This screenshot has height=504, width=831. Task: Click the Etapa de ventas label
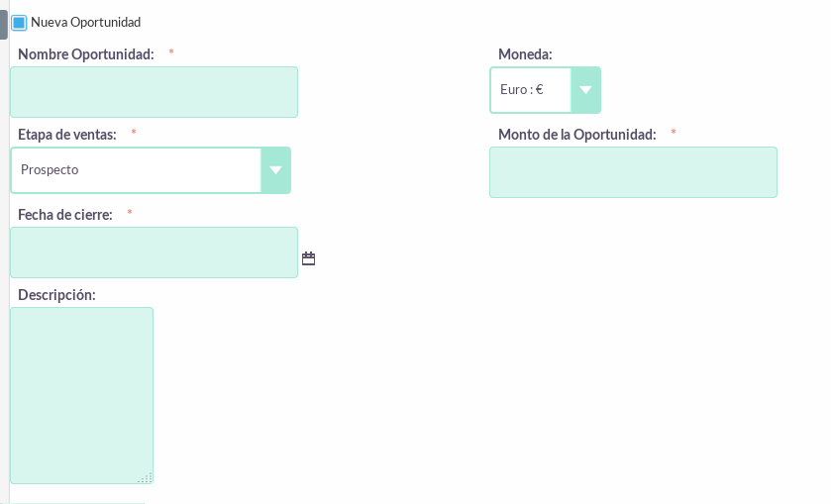(x=67, y=135)
